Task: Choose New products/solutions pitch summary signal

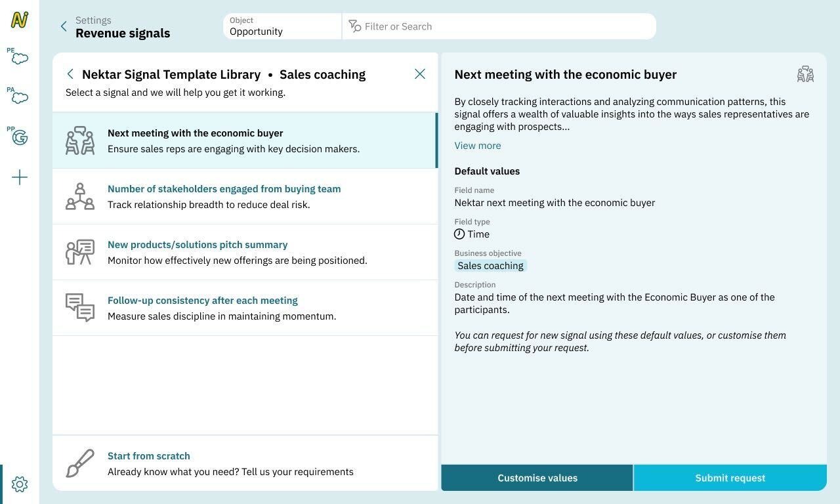Action: click(x=198, y=245)
